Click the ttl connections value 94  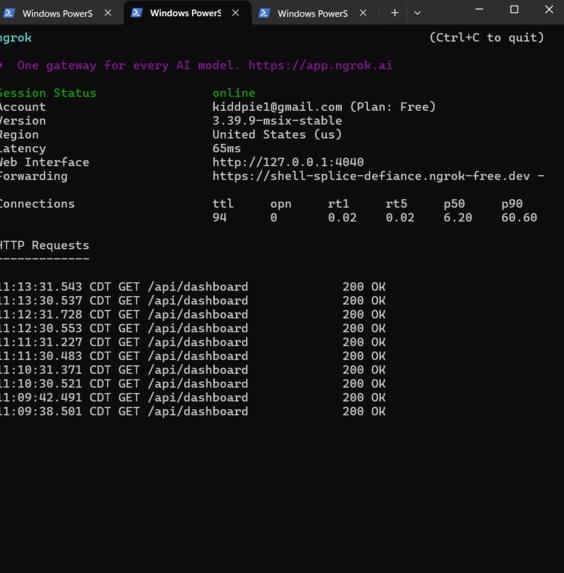tap(220, 218)
